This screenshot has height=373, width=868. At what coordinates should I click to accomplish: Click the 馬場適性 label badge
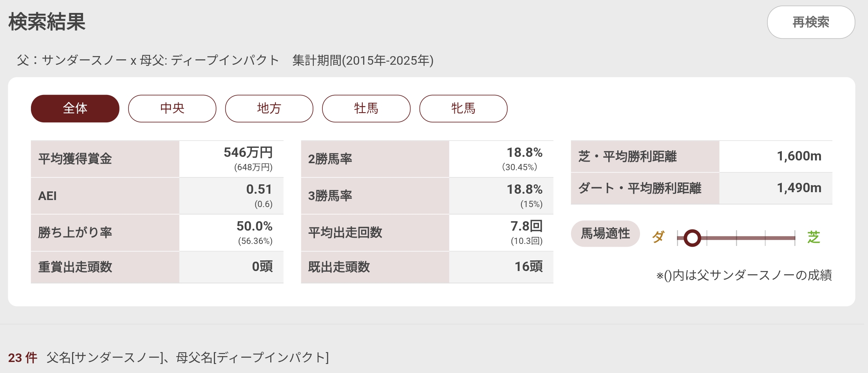[605, 233]
